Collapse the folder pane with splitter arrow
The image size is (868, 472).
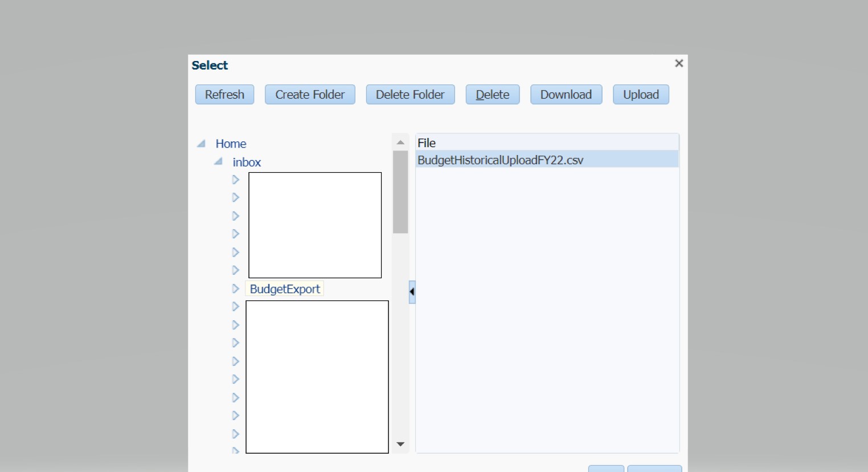point(412,292)
